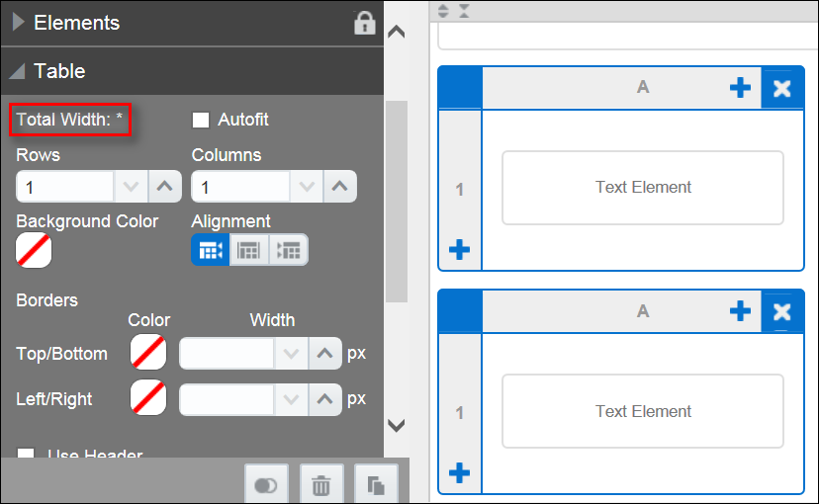This screenshot has width=819, height=504.
Task: Click the lock icon in Elements header
Action: click(365, 24)
